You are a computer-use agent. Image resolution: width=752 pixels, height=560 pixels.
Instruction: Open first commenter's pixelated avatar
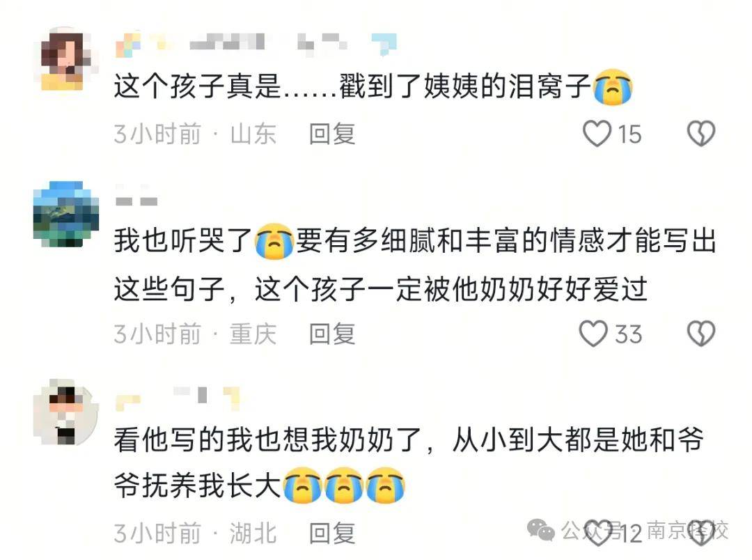click(66, 59)
